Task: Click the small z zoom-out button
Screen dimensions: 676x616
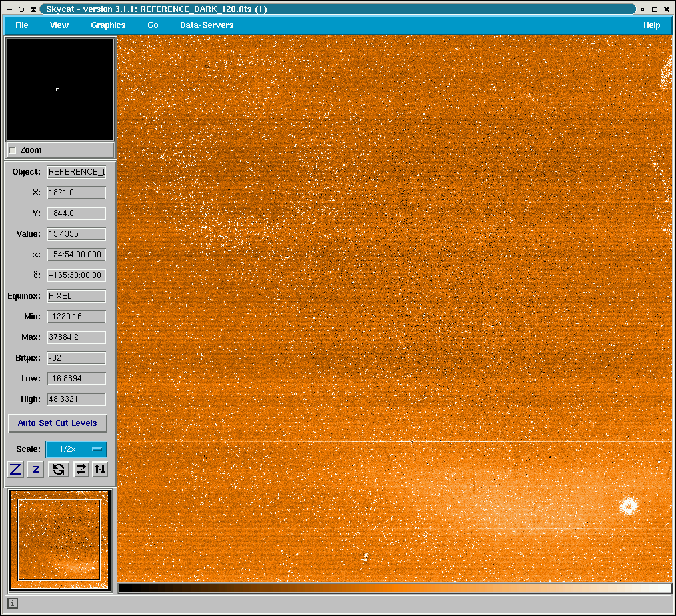Action: pyautogui.click(x=36, y=469)
